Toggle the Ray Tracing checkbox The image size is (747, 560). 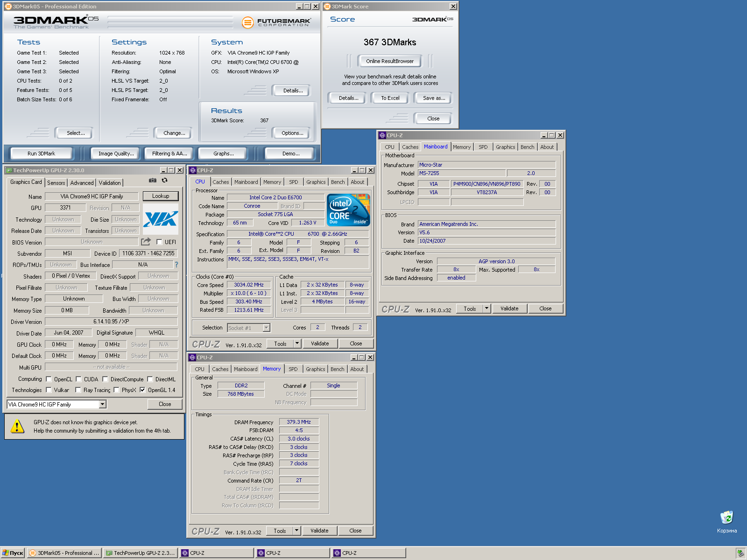(x=78, y=390)
